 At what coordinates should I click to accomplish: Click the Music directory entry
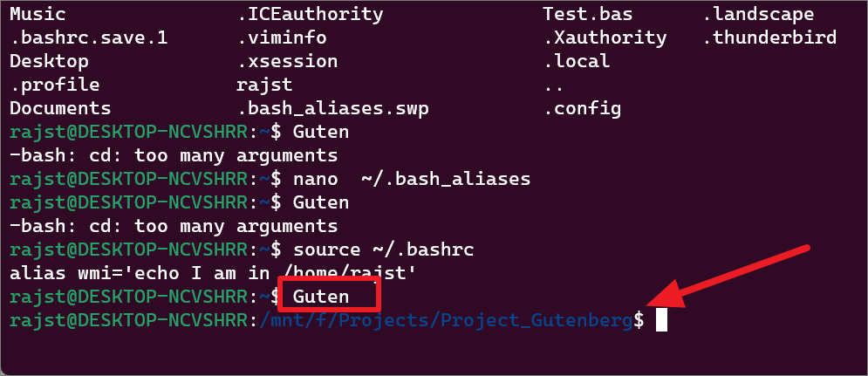38,14
